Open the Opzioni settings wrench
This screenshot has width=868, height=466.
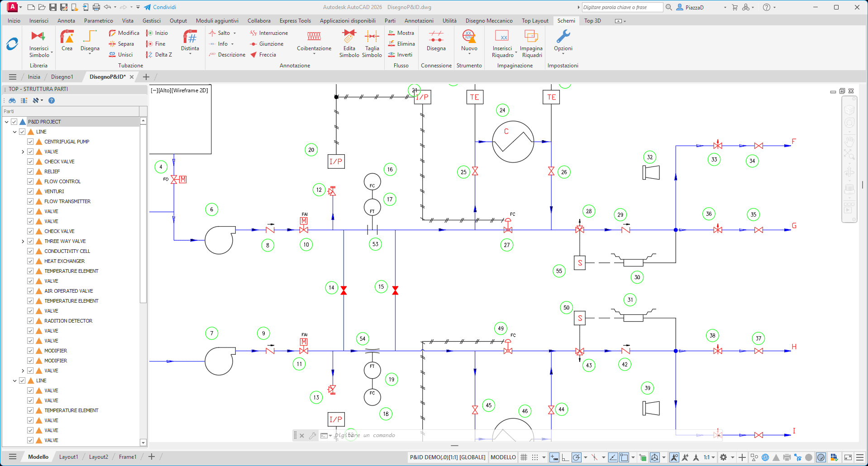pos(563,37)
